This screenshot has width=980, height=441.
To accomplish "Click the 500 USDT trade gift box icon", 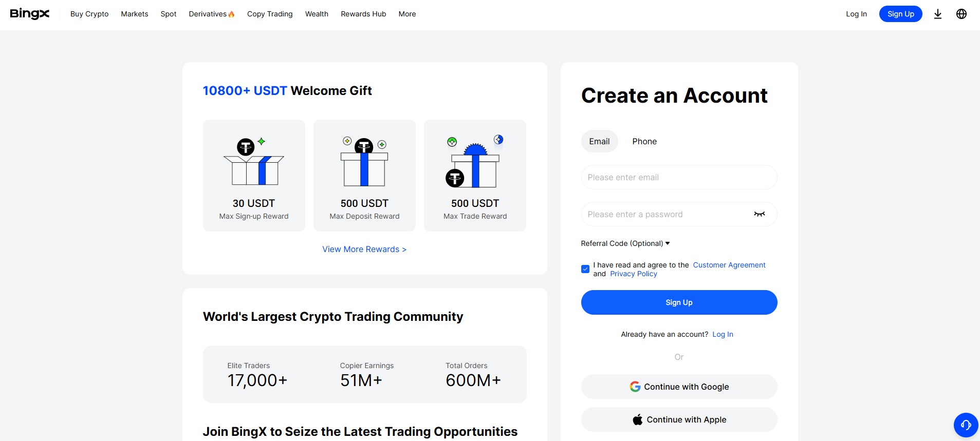I will (474, 162).
